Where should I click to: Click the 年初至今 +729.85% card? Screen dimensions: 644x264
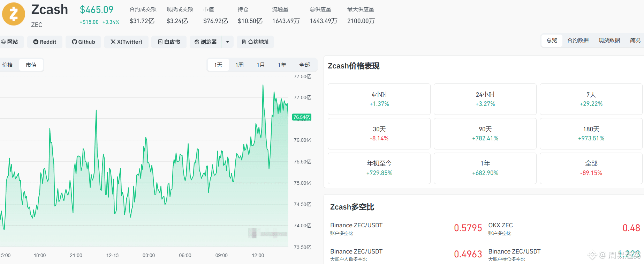tap(379, 168)
